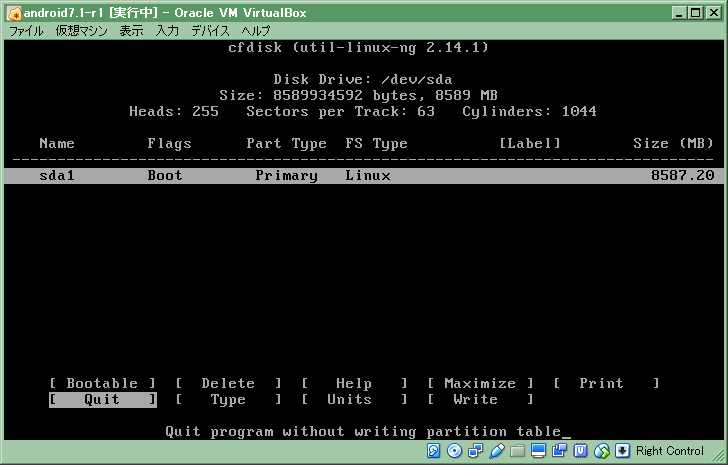Image resolution: width=728 pixels, height=465 pixels.
Task: Click the FS Type column header
Action: point(377,143)
